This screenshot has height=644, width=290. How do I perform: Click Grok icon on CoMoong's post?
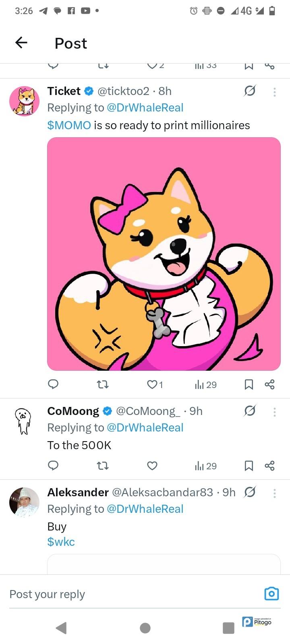(x=250, y=411)
